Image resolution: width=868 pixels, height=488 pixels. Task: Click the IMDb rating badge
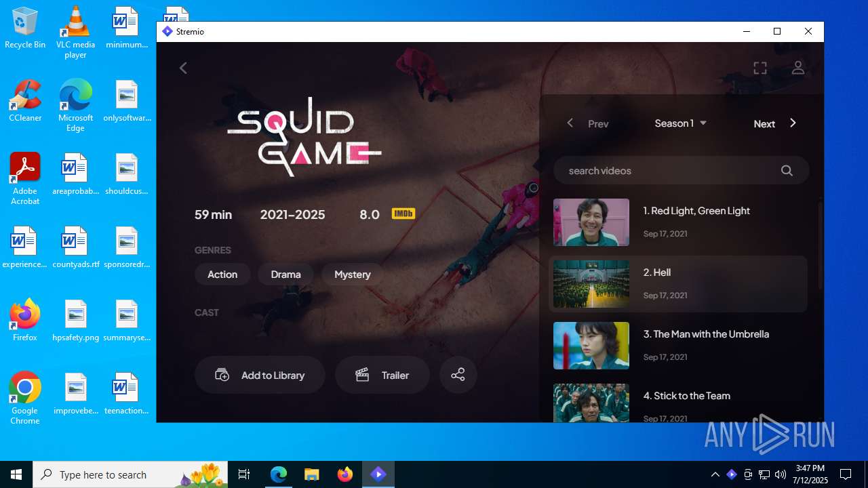pyautogui.click(x=403, y=214)
